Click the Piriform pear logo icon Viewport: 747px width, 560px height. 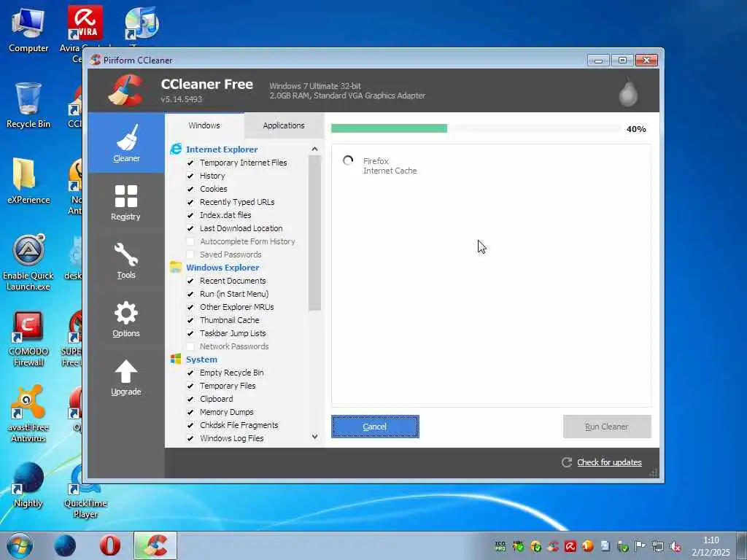tap(628, 91)
